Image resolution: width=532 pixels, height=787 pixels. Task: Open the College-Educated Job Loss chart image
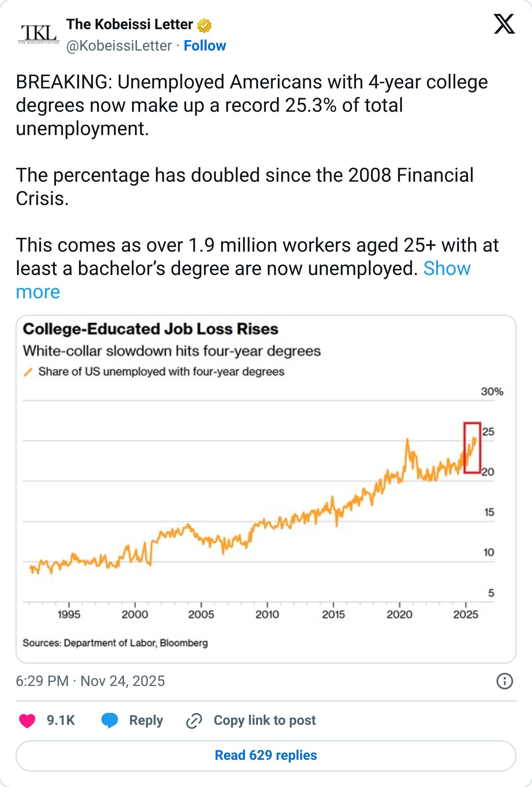coord(266,489)
